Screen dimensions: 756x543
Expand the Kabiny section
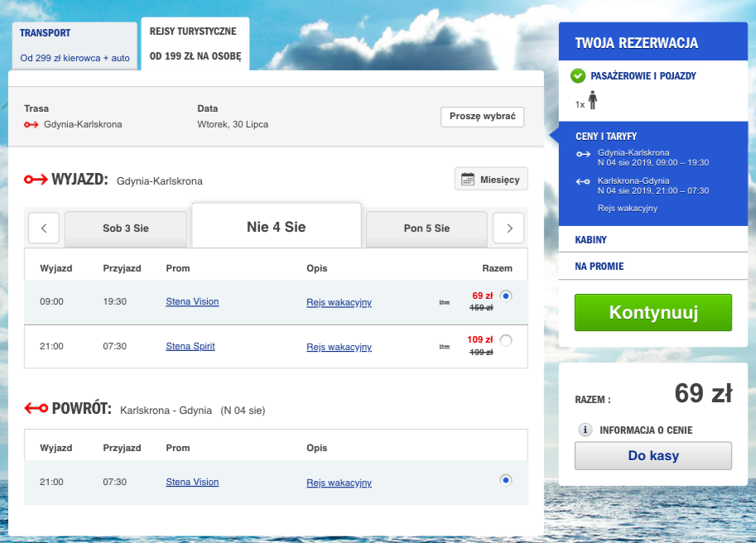(591, 240)
